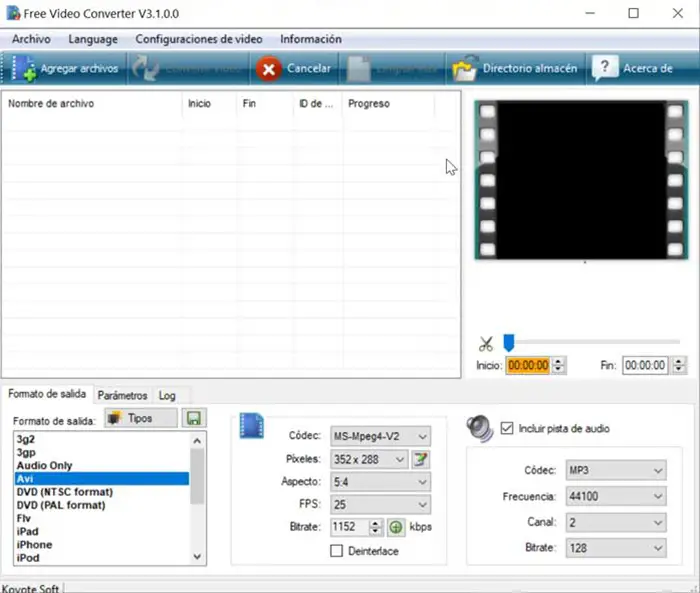Click the Nombre de archivo column header
Image resolution: width=700 pixels, height=593 pixels.
pyautogui.click(x=92, y=104)
